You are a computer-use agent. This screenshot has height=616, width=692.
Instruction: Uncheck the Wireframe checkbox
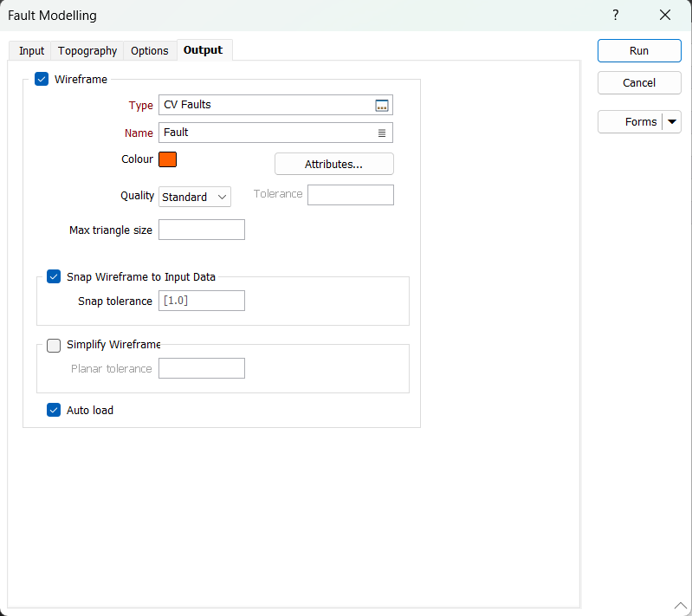pos(42,79)
